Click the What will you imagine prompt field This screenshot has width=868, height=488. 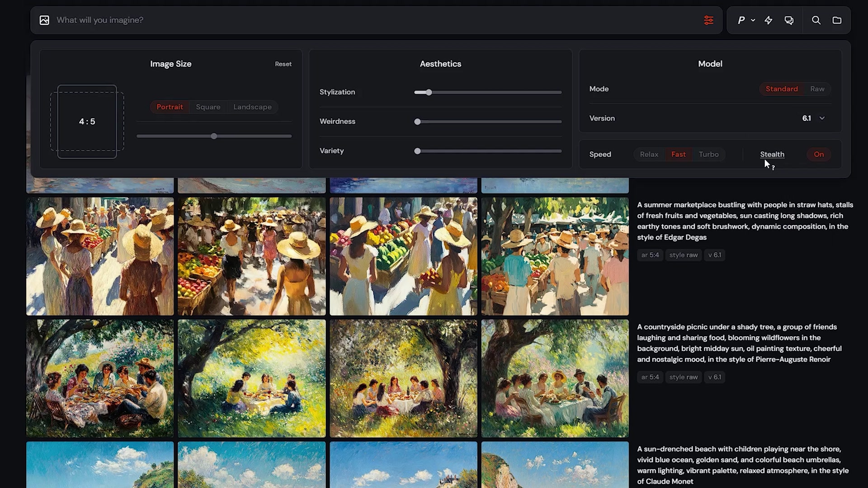coord(375,20)
